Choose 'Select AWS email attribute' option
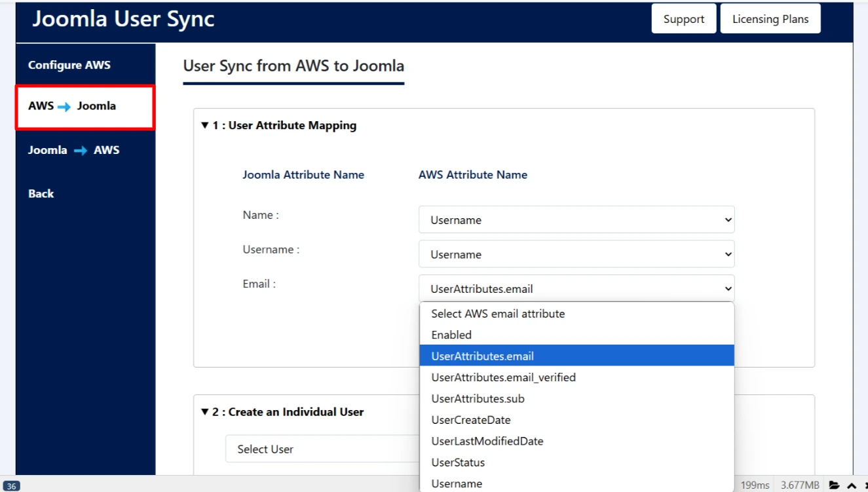Screen dimensions: 868x492 576,314
